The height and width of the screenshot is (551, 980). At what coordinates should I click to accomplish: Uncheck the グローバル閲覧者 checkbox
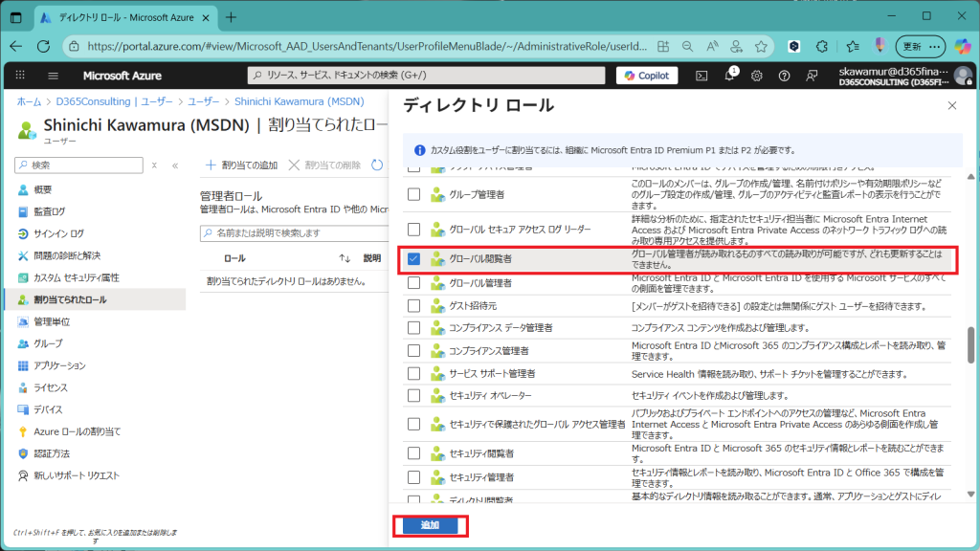(x=413, y=259)
